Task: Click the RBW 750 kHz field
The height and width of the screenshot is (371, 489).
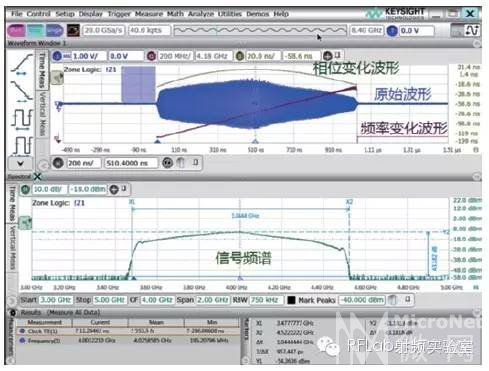Action: [x=266, y=300]
